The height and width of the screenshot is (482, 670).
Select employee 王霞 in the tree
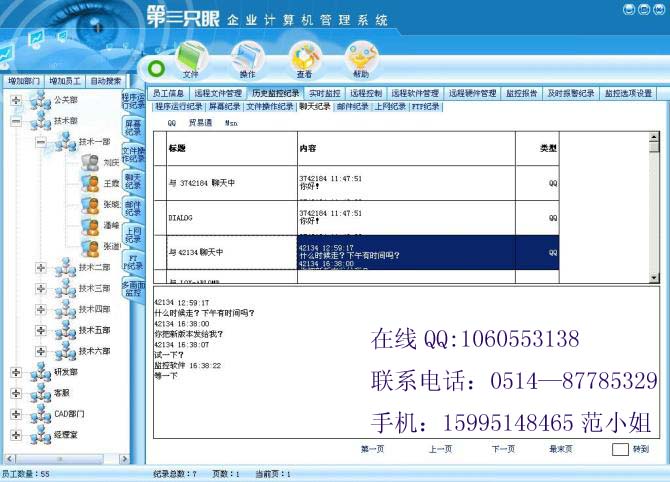click(110, 183)
